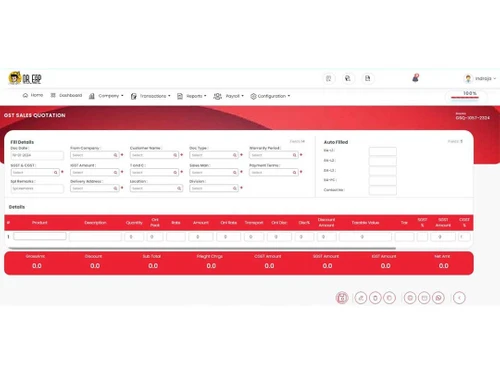Click the Net Amt total value
Screen dimensions: 500x375
coord(443,266)
